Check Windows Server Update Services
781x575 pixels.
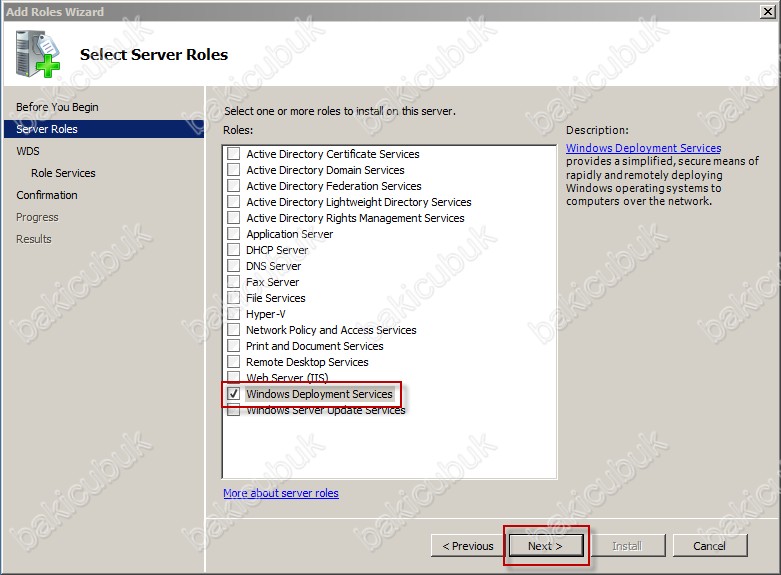tap(233, 411)
